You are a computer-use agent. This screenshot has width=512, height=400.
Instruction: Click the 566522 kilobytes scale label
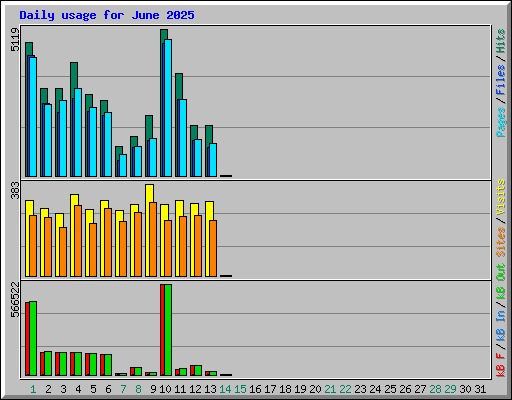[15, 300]
